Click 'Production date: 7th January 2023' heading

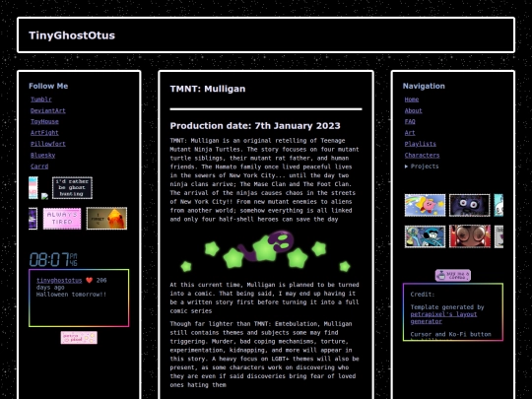pos(255,126)
